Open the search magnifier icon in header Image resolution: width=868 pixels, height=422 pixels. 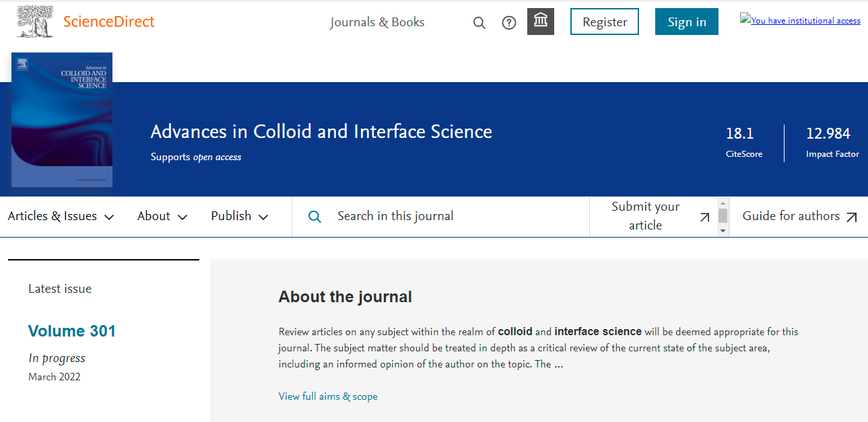(479, 23)
